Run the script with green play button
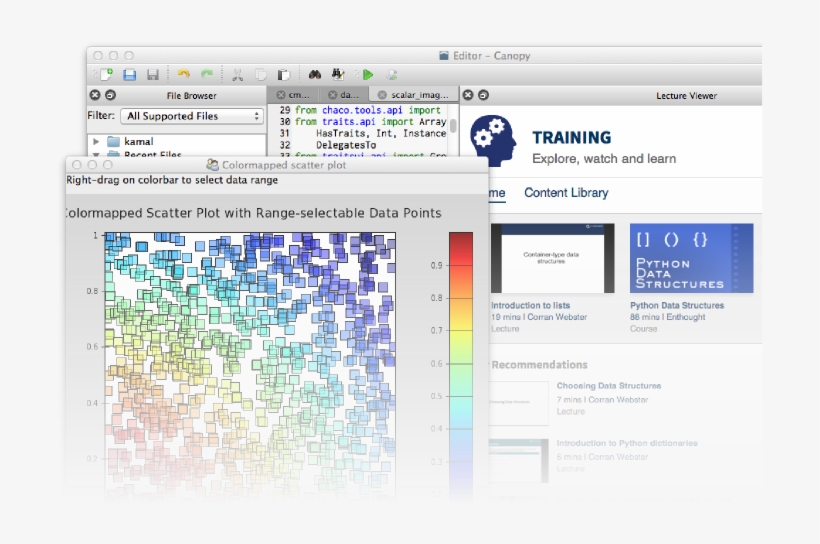The height and width of the screenshot is (544, 820). coord(368,75)
